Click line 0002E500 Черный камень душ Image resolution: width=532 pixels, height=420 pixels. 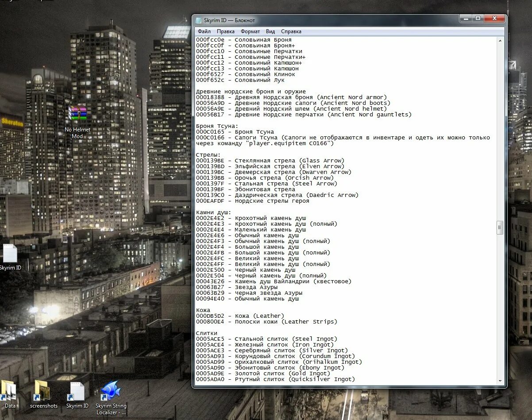[x=246, y=270]
